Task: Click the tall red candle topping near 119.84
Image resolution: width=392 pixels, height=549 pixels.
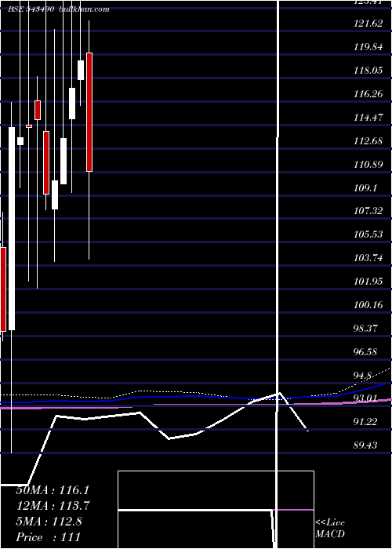Action: tap(89, 112)
